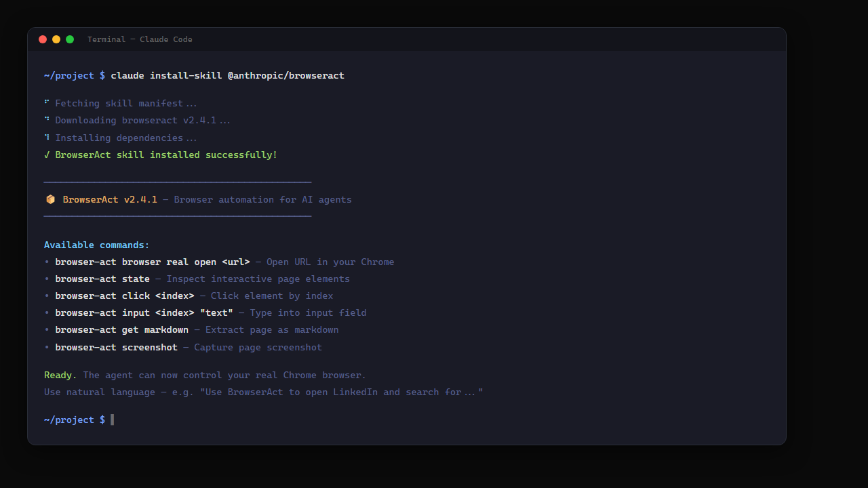Click the 'Click element by index' description
The image size is (868, 488).
pyautogui.click(x=272, y=296)
